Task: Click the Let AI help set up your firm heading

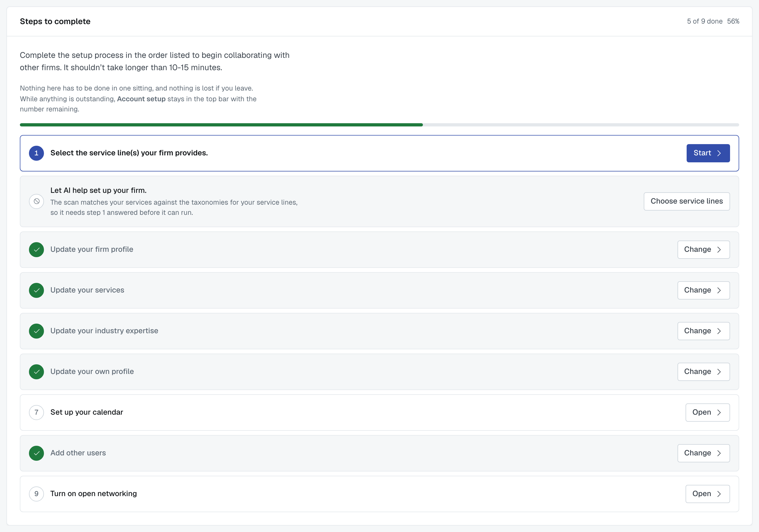Action: (98, 190)
